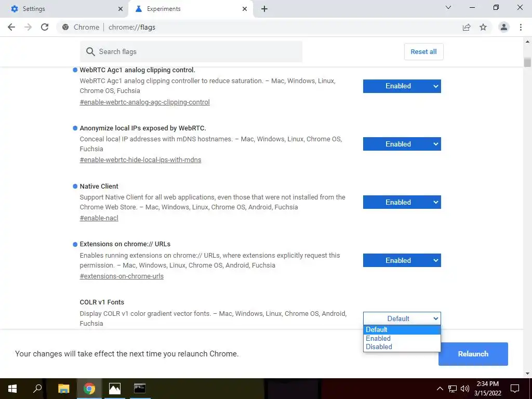Screen dimensions: 532x399
Task: Click 'Anonymize local IPs exposed by WebRTC.' title
Action: 143,128
